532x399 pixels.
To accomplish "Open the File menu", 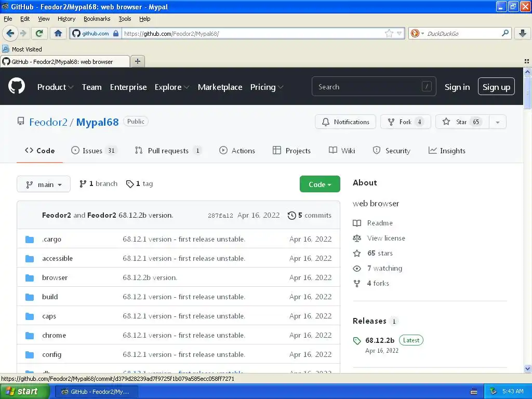I will click(x=8, y=19).
